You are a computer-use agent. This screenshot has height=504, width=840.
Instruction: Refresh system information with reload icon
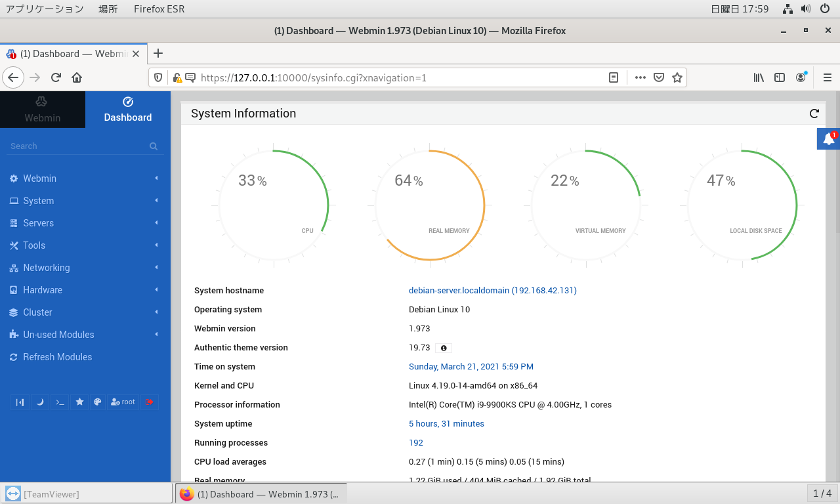814,114
